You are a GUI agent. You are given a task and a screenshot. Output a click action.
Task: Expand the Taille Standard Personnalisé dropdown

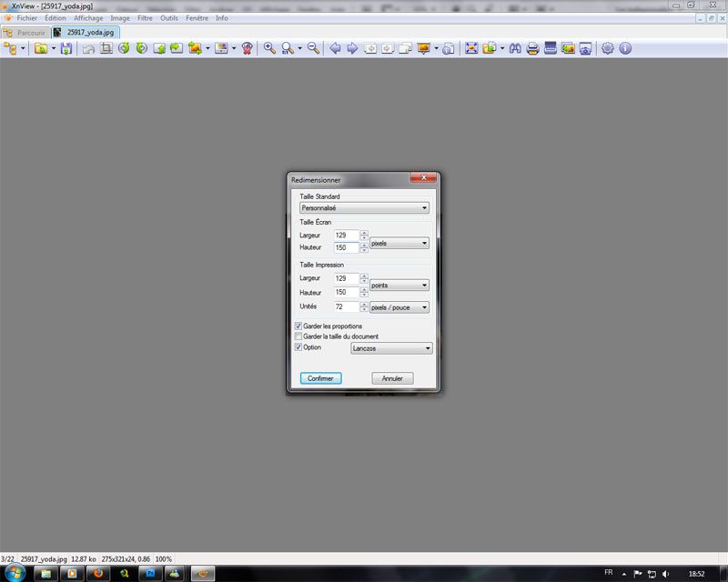point(364,208)
